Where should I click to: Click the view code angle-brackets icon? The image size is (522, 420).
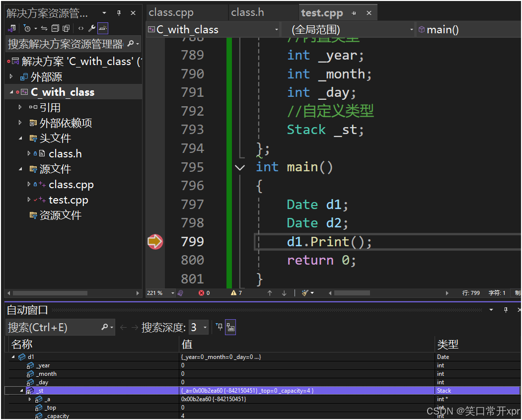pos(81,29)
